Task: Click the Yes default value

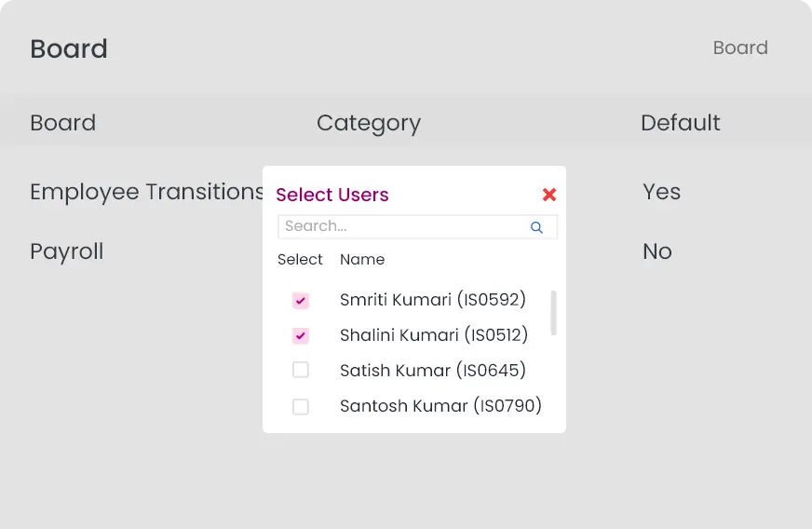Action: coord(661,192)
